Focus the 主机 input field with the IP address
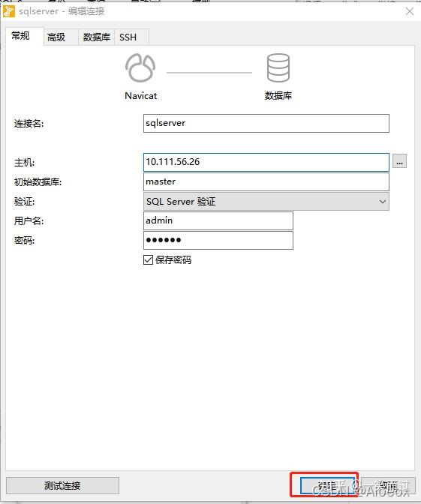Image resolution: width=421 pixels, height=504 pixels. tap(266, 162)
